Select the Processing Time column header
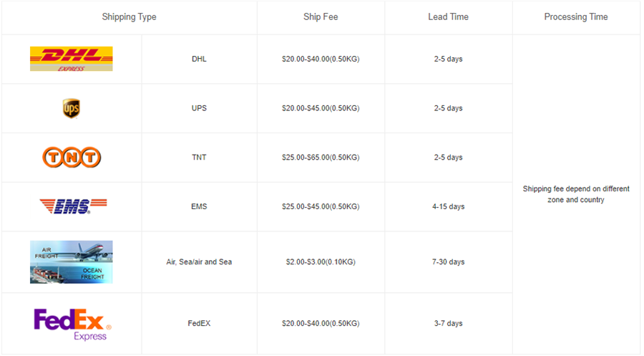The width and height of the screenshot is (644, 356). [x=576, y=17]
